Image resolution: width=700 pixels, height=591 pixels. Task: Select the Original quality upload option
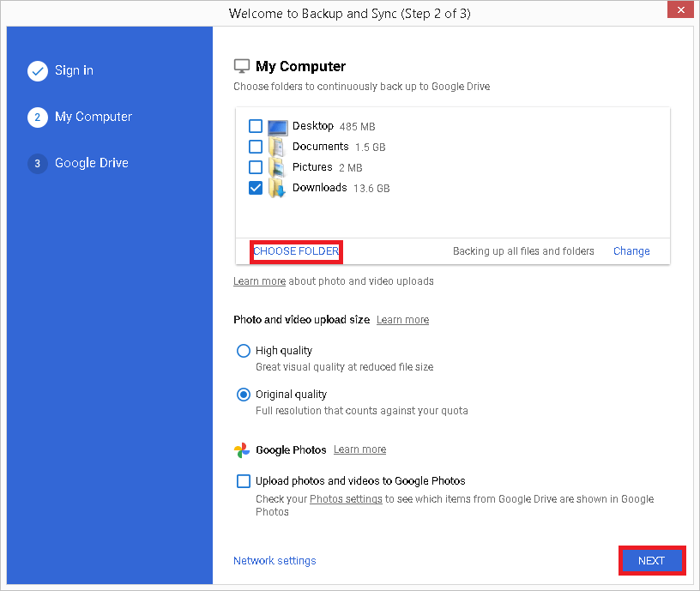click(243, 394)
